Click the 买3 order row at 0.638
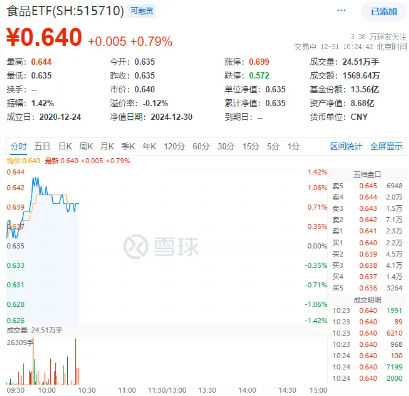This screenshot has height=396, width=409. point(367,265)
